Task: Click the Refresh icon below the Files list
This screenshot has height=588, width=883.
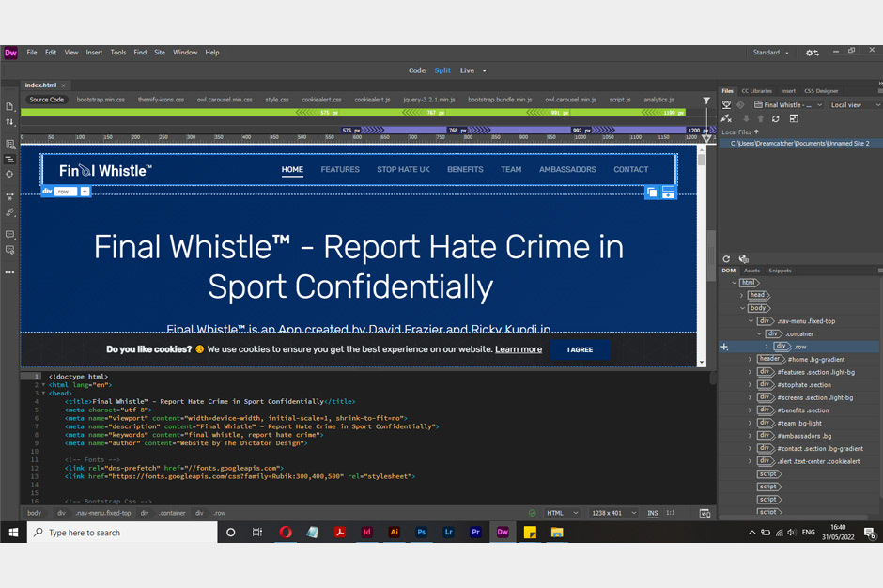Action: tap(726, 259)
